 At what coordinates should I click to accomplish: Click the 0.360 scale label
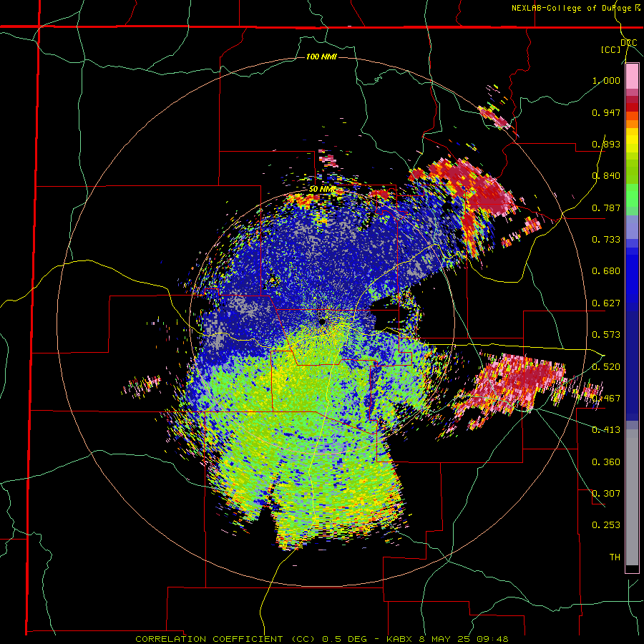606,462
